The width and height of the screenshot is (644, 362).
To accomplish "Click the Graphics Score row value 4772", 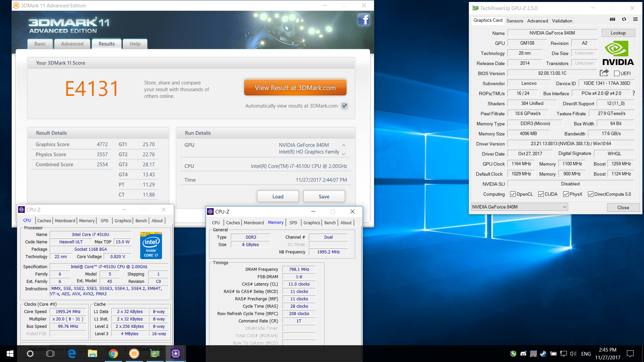I will 102,144.
